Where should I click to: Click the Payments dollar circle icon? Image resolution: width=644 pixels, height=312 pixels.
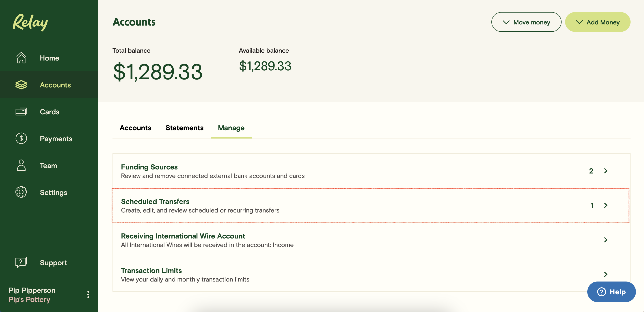[21, 139]
